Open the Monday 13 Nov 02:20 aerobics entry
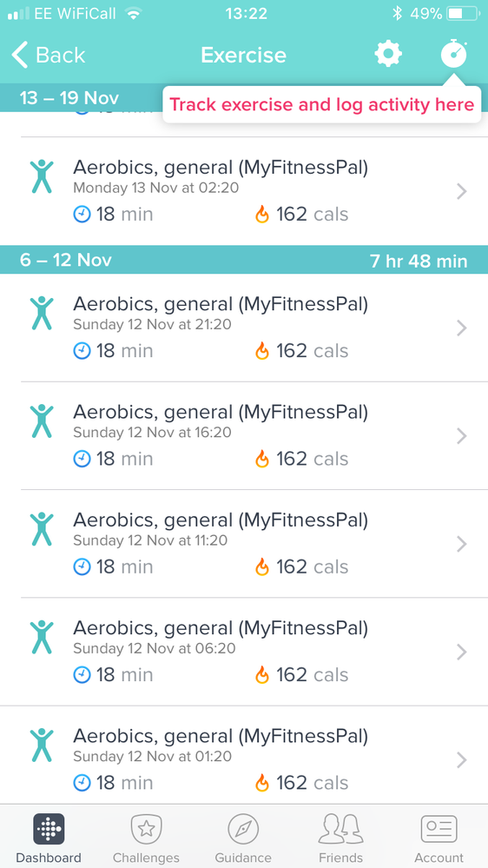 click(244, 191)
